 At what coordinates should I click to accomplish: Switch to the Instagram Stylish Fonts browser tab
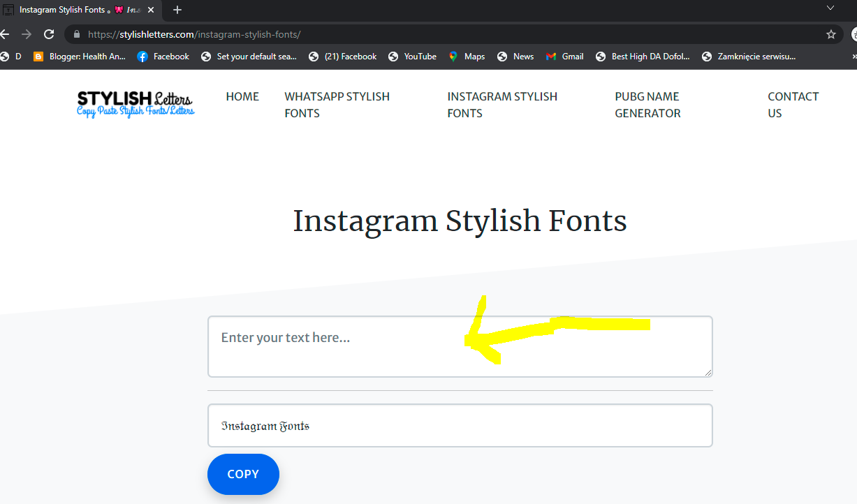point(70,10)
